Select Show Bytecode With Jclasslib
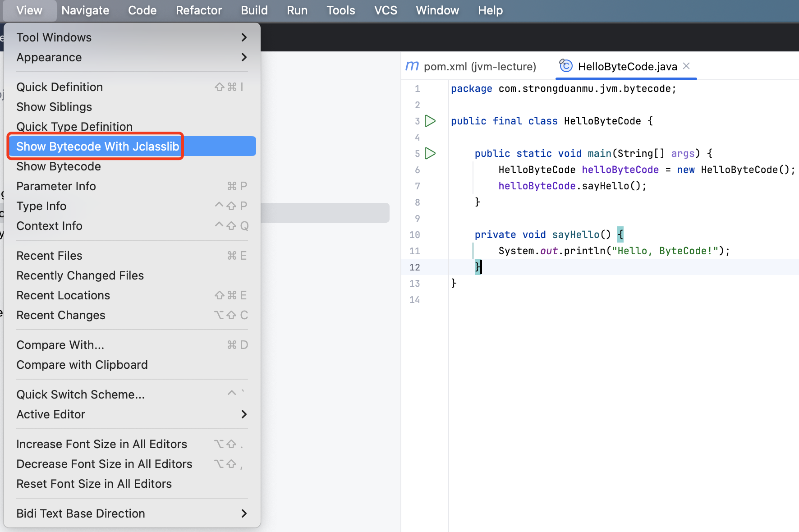Screen dimensions: 799x532 [x=98, y=147]
